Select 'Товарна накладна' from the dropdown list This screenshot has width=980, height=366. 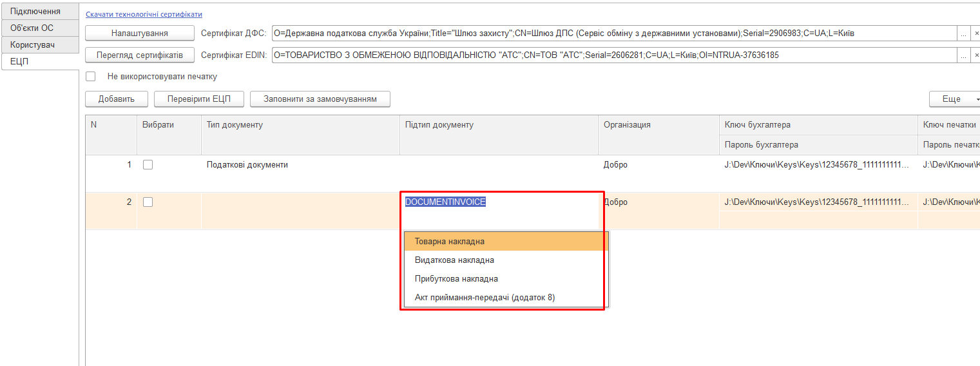point(506,242)
